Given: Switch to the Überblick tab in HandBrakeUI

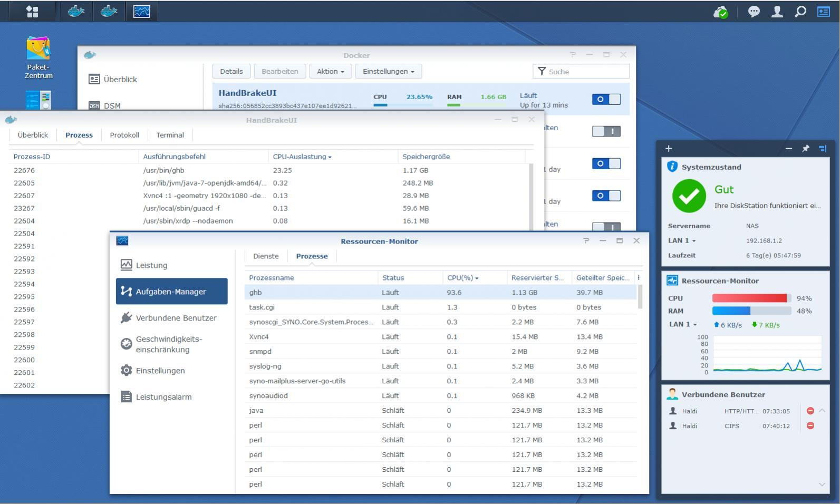Looking at the screenshot, I should 33,135.
